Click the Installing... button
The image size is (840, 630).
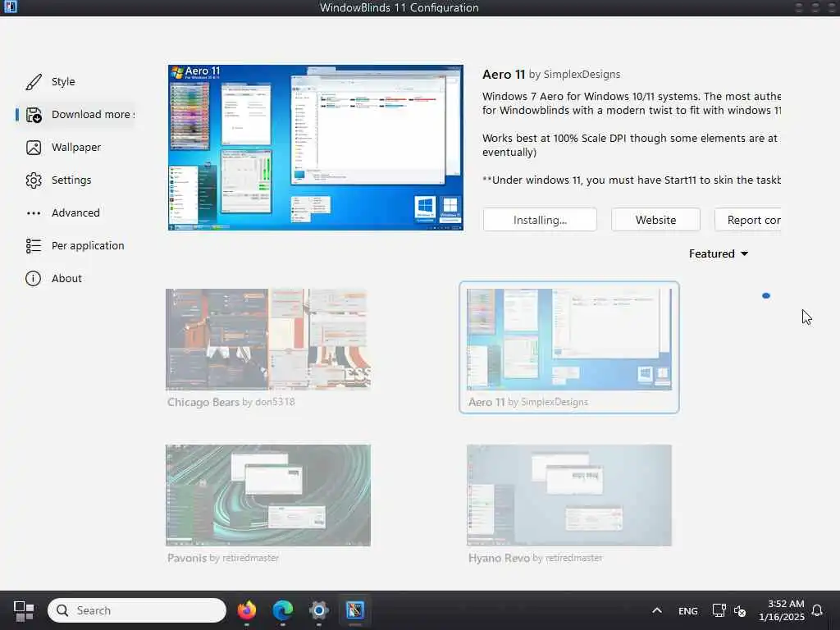coord(540,220)
